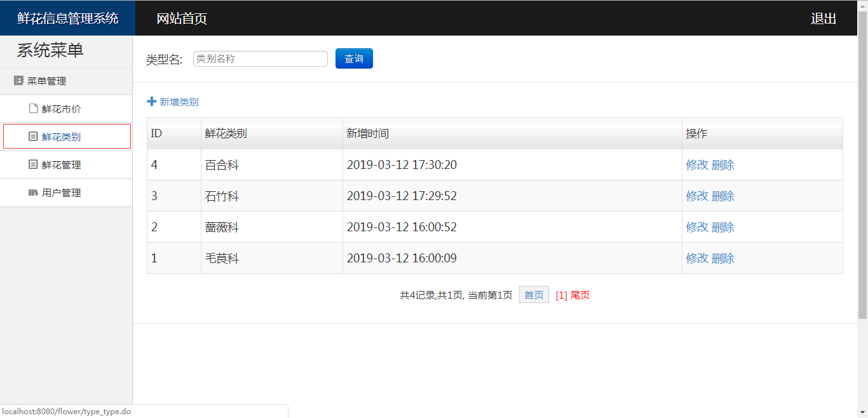Image resolution: width=868 pixels, height=418 pixels.
Task: Remove the 毛茛科 category with 删除
Action: pyautogui.click(x=723, y=259)
